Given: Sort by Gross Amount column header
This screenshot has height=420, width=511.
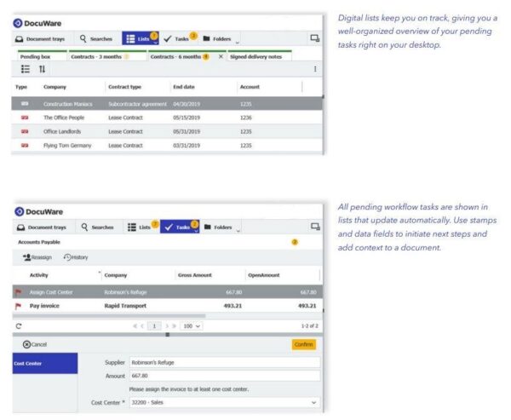Looking at the screenshot, I should coord(195,275).
